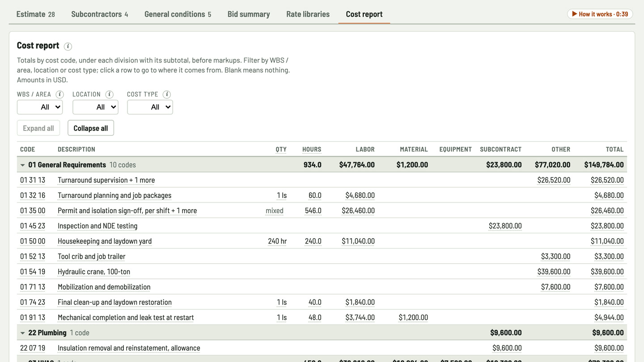Open Turnaround planning and job packages row
Screen dimensions: 644x362
[322, 195]
